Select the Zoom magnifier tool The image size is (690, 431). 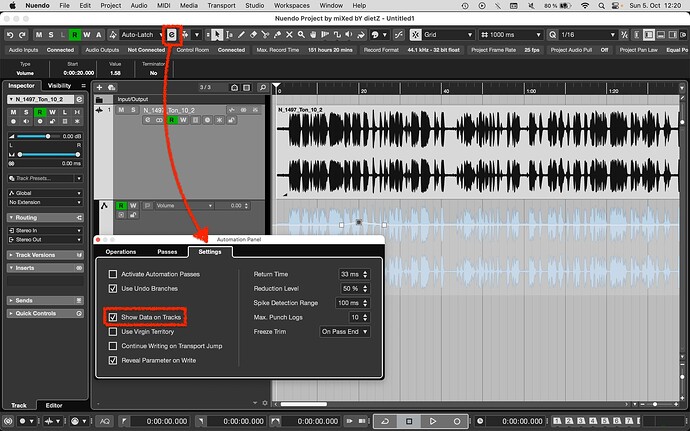pyautogui.click(x=301, y=35)
